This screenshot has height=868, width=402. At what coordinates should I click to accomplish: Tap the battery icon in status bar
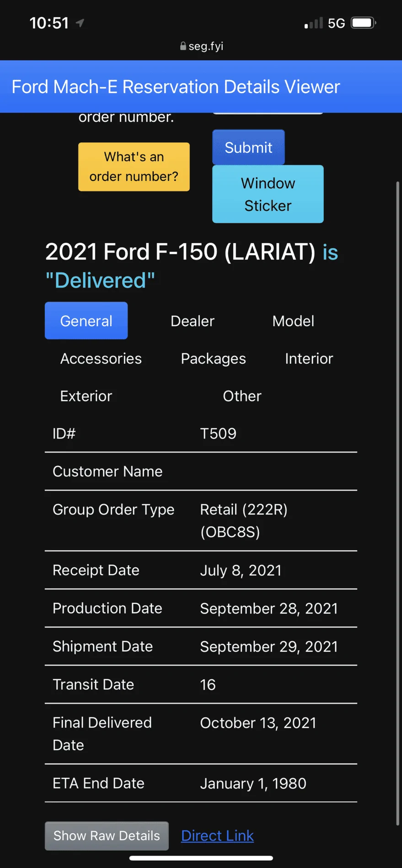click(363, 23)
